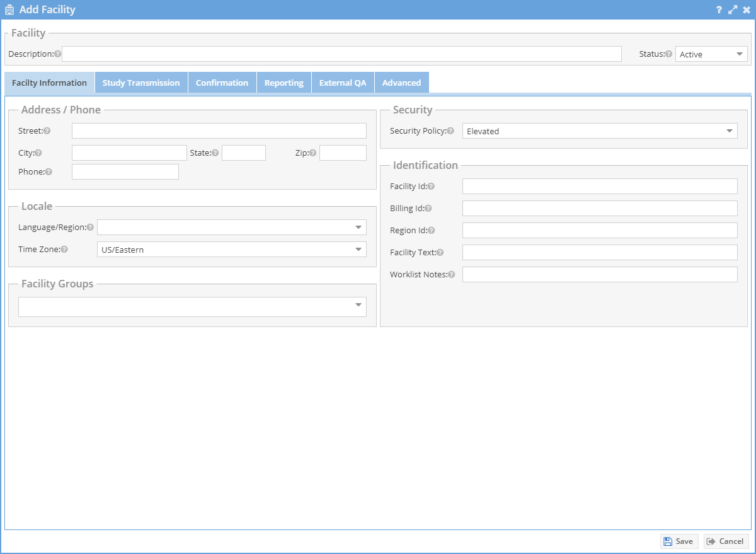Click the help icon next to Status
Image resolution: width=756 pixels, height=554 pixels.
click(x=669, y=54)
